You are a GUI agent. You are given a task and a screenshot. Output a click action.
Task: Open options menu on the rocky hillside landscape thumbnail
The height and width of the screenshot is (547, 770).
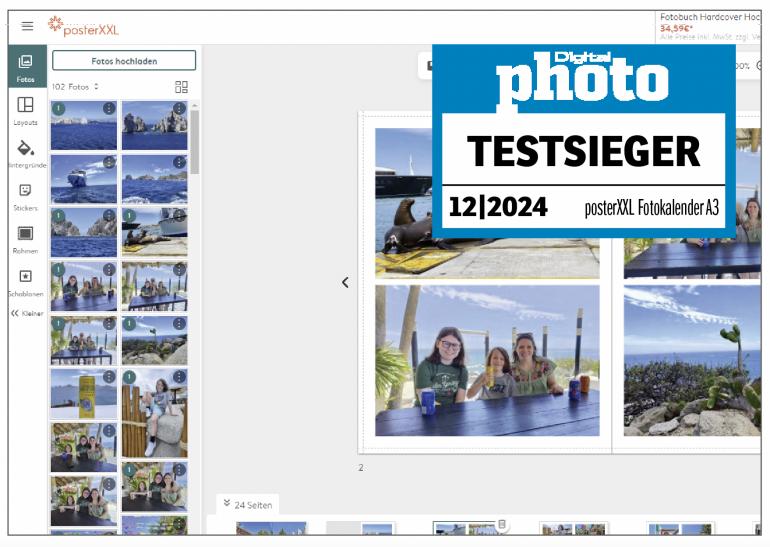[179, 324]
